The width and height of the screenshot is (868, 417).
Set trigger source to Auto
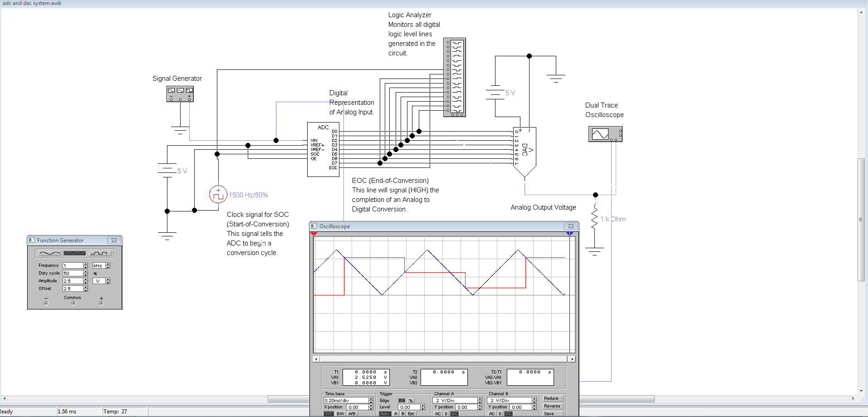click(385, 413)
